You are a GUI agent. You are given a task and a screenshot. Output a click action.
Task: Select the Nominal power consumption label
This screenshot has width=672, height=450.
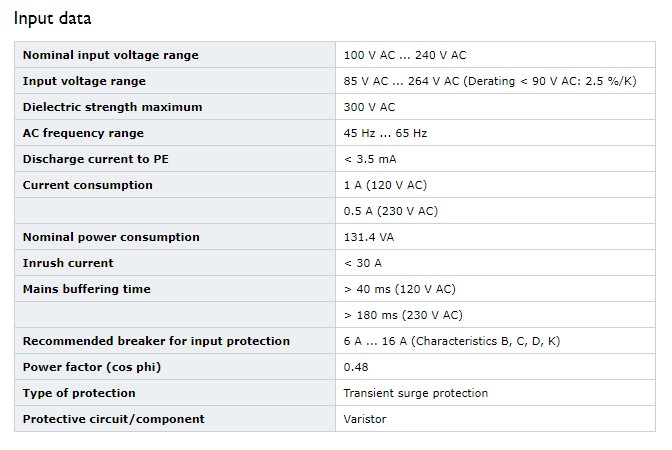tap(111, 237)
